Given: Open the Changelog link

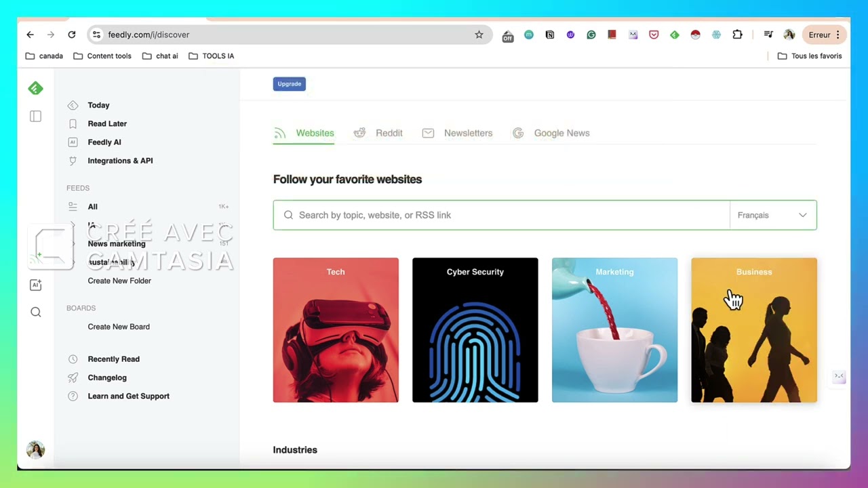Looking at the screenshot, I should (x=107, y=378).
